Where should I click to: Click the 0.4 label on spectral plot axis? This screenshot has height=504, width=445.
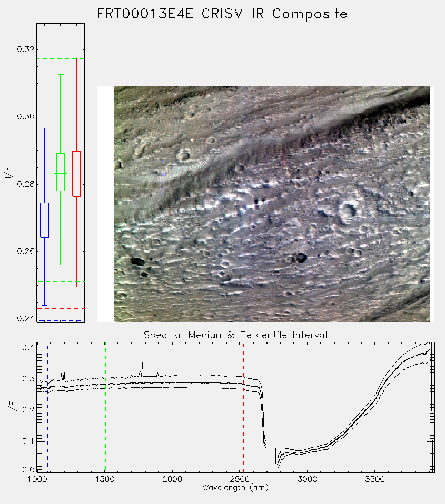click(x=28, y=348)
